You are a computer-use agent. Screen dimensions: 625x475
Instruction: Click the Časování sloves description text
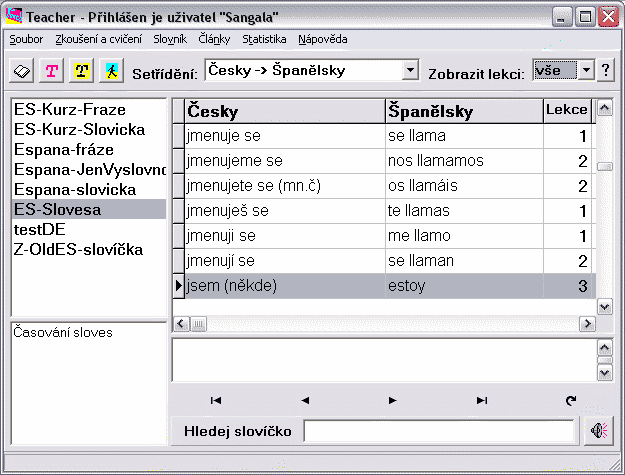tap(63, 332)
